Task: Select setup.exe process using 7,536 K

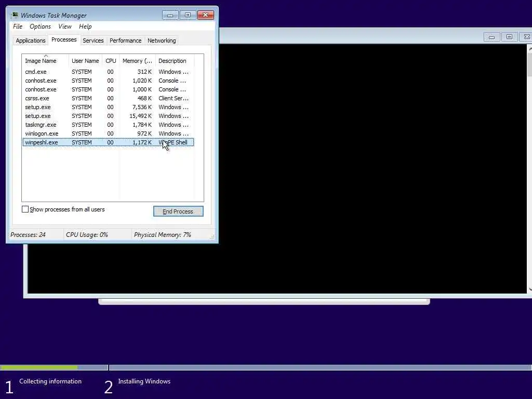Action: (x=108, y=107)
